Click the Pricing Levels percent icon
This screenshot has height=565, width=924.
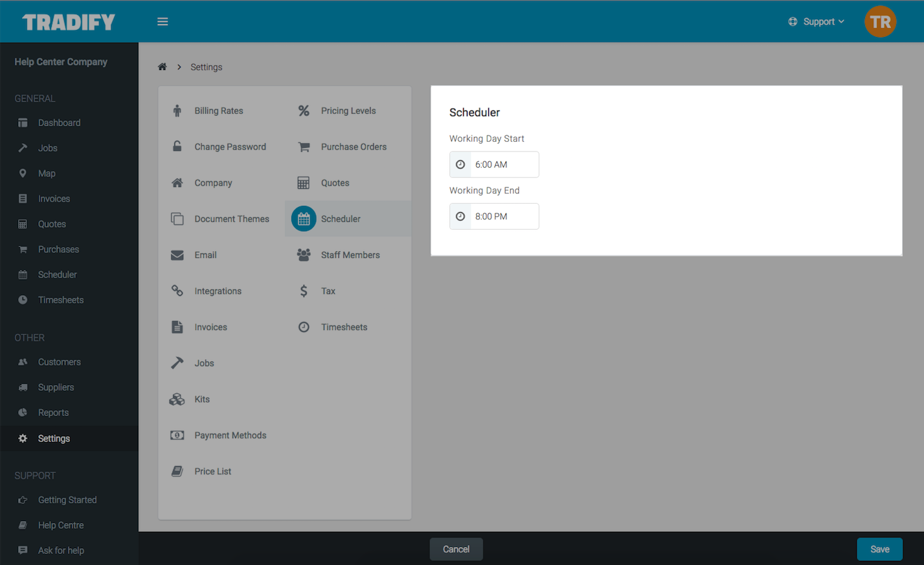pos(304,111)
